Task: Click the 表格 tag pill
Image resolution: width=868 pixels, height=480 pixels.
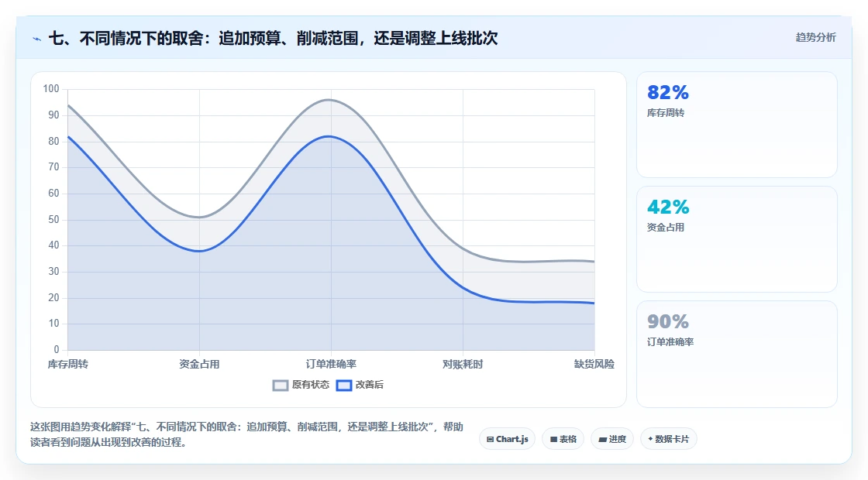Action: tap(563, 439)
